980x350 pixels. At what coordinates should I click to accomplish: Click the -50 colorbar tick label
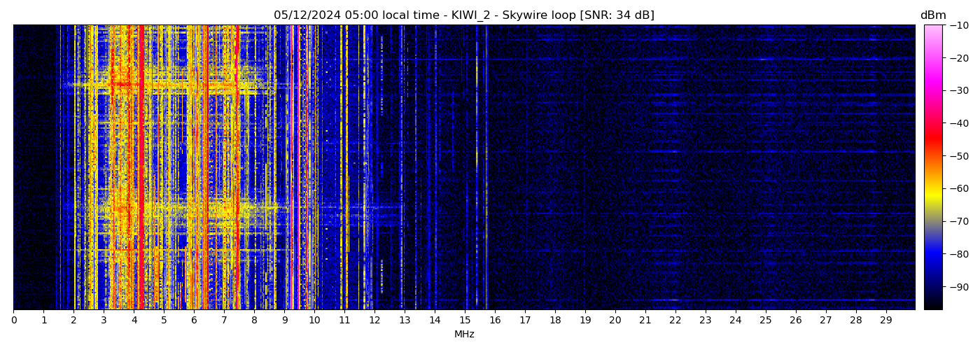tap(960, 156)
